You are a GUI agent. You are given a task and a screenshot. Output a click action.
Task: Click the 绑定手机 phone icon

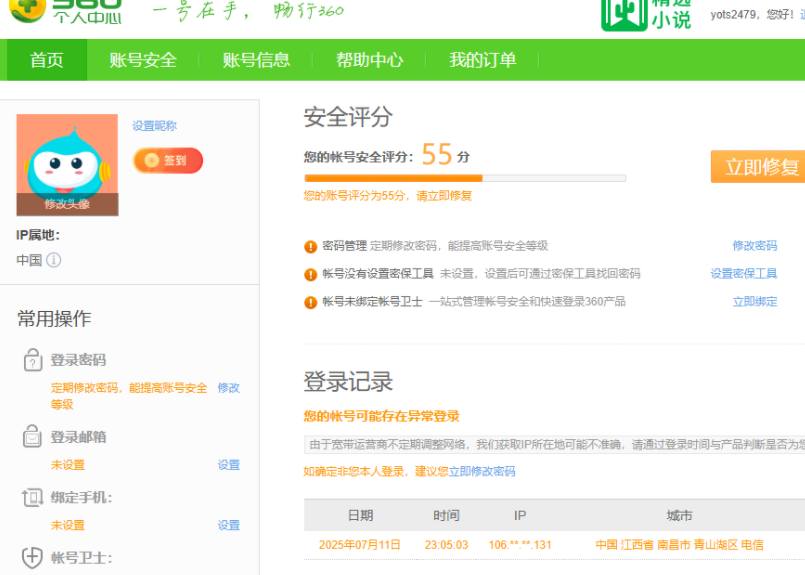(32, 497)
